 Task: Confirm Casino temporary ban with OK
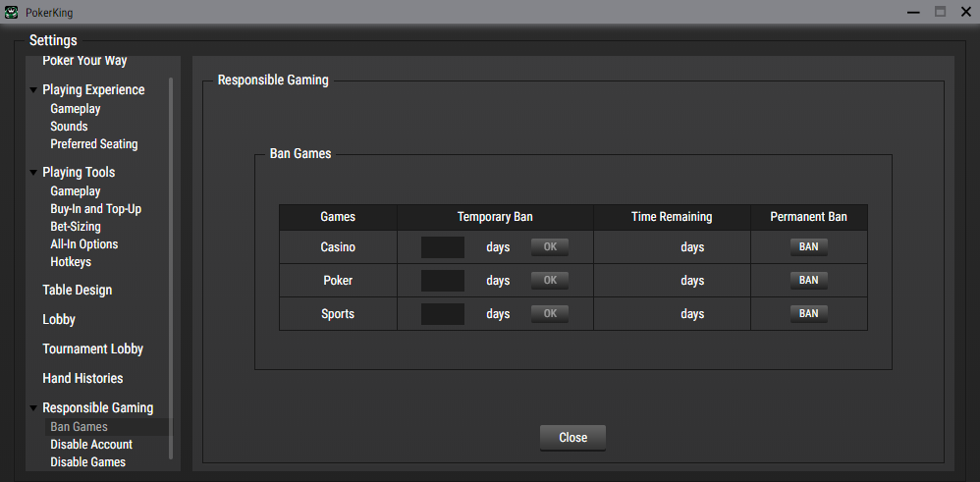550,247
